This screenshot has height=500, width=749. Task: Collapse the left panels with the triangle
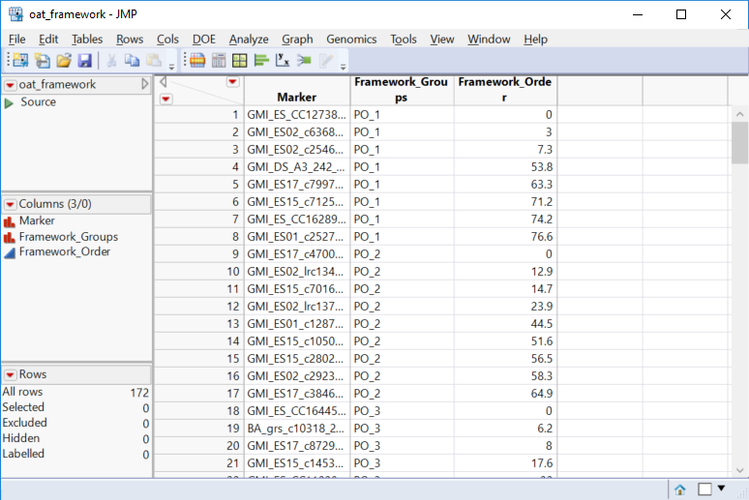tap(145, 85)
